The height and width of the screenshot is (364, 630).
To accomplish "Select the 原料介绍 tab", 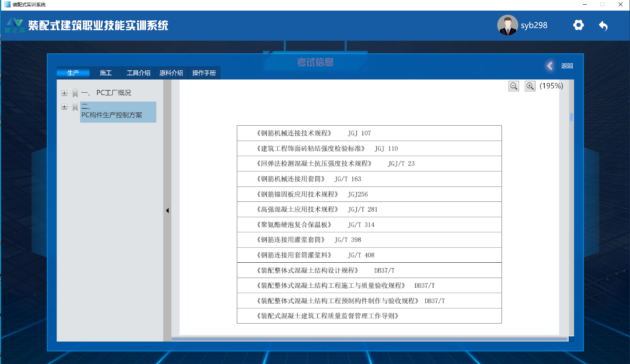I will [x=171, y=73].
